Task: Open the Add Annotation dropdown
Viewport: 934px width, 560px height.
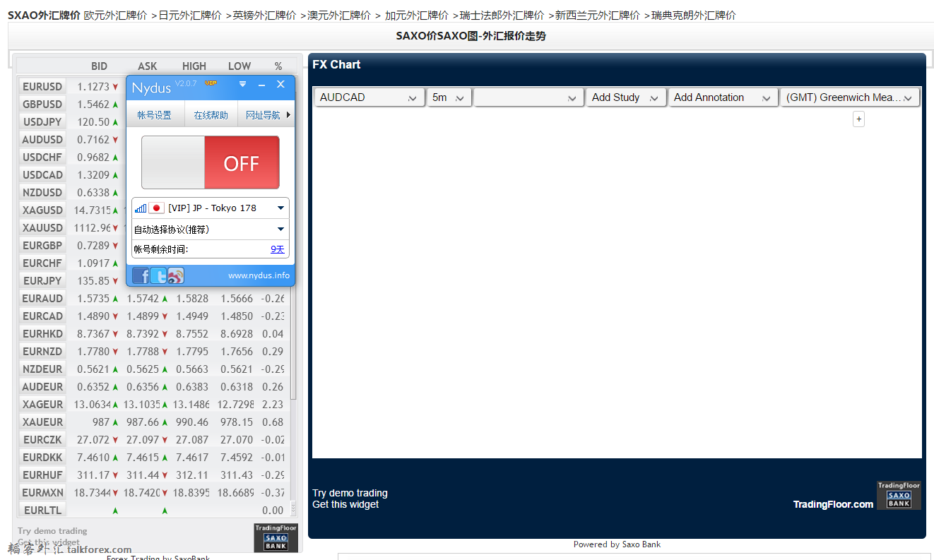Action: (x=723, y=97)
